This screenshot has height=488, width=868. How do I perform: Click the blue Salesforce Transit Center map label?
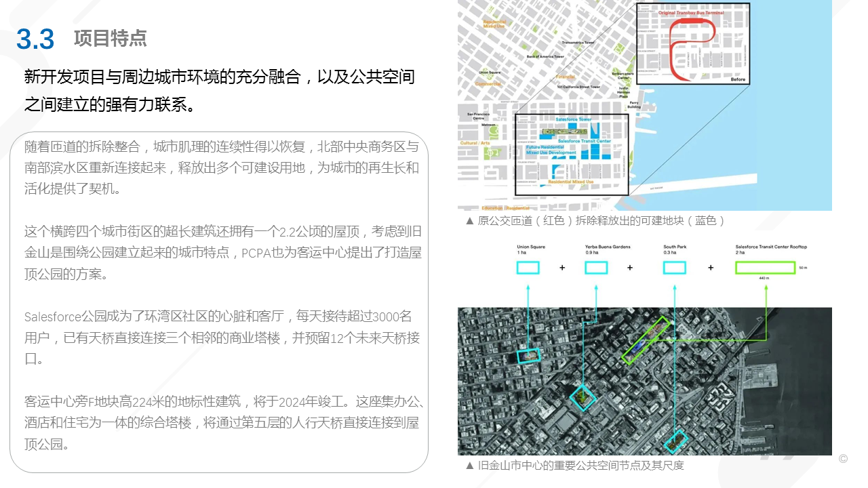tap(585, 141)
